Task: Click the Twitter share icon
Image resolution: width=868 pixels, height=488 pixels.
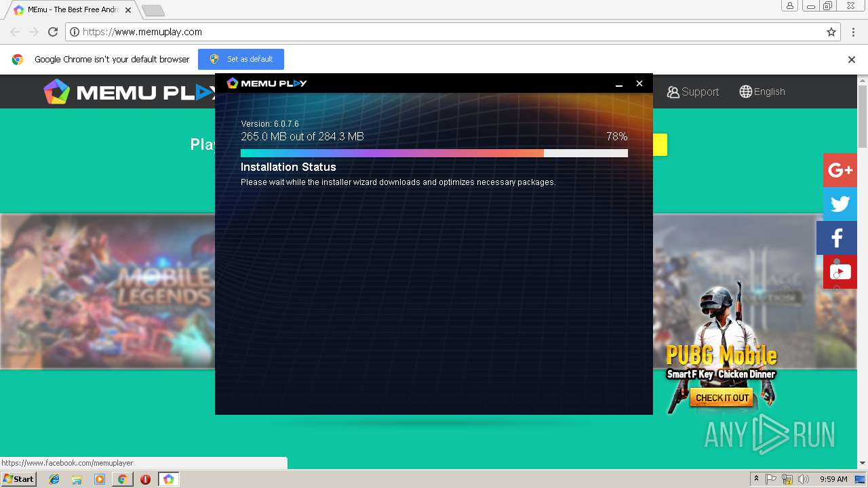Action: click(840, 204)
